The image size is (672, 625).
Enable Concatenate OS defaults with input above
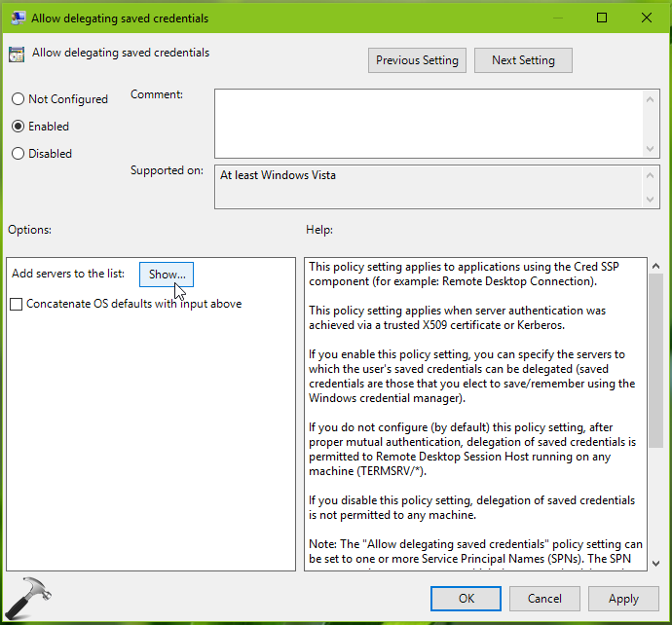[16, 304]
